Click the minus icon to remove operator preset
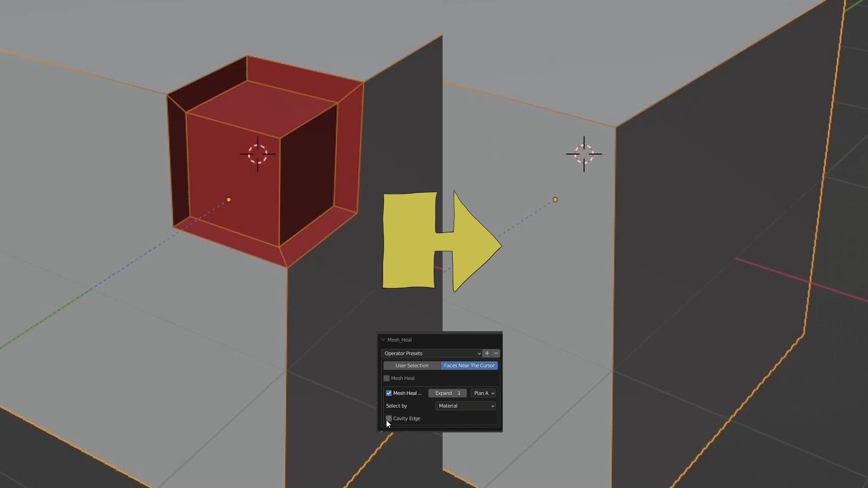 tap(496, 353)
